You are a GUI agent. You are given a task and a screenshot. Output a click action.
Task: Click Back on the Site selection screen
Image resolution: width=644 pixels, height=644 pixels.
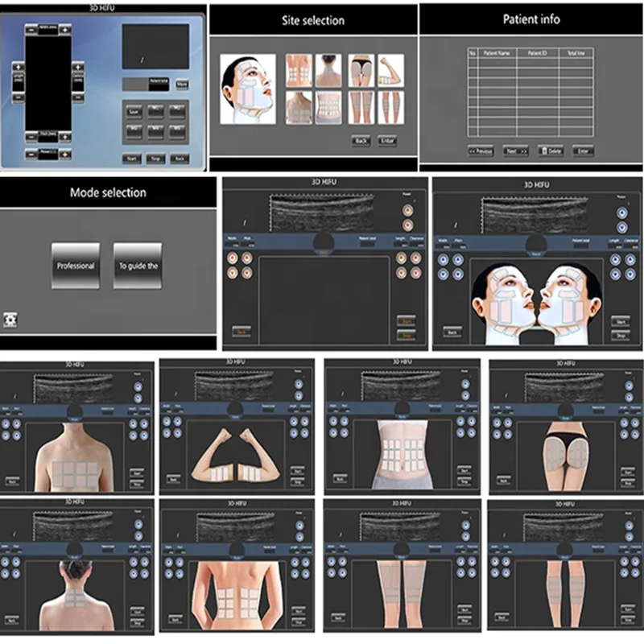tap(361, 141)
